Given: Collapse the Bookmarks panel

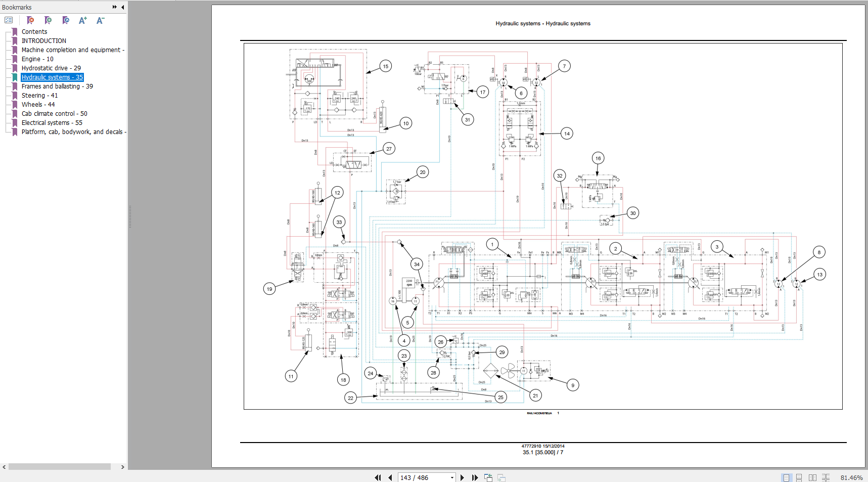Looking at the screenshot, I should click(123, 7).
